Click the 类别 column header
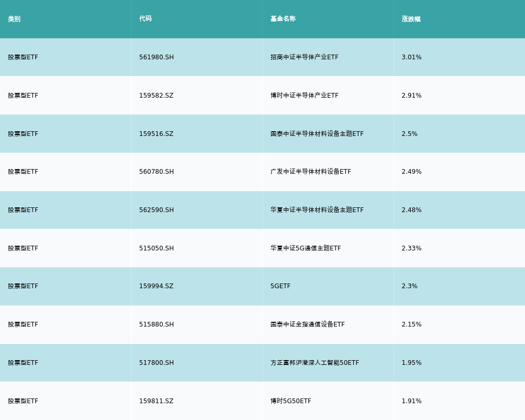This screenshot has height=420, width=525. point(14,19)
